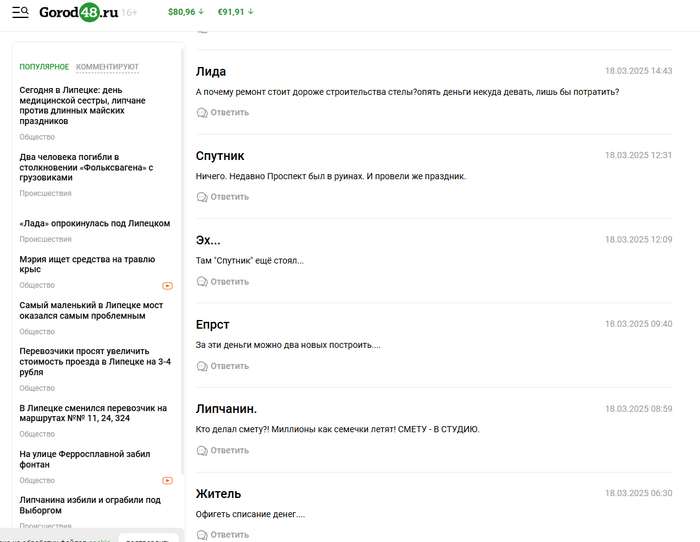
Task: Click reply bubble icon under Эх... comment
Action: 202,282
